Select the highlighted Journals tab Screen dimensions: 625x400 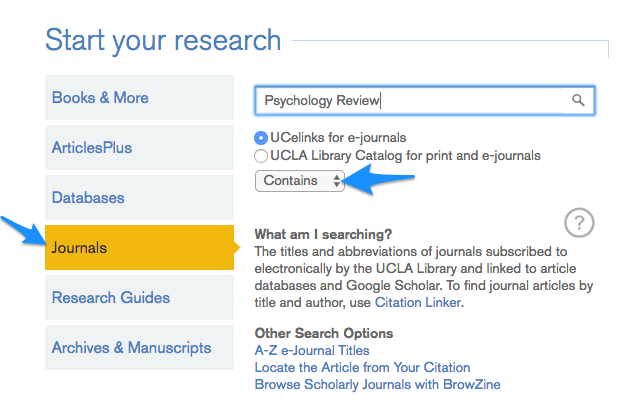[139, 247]
